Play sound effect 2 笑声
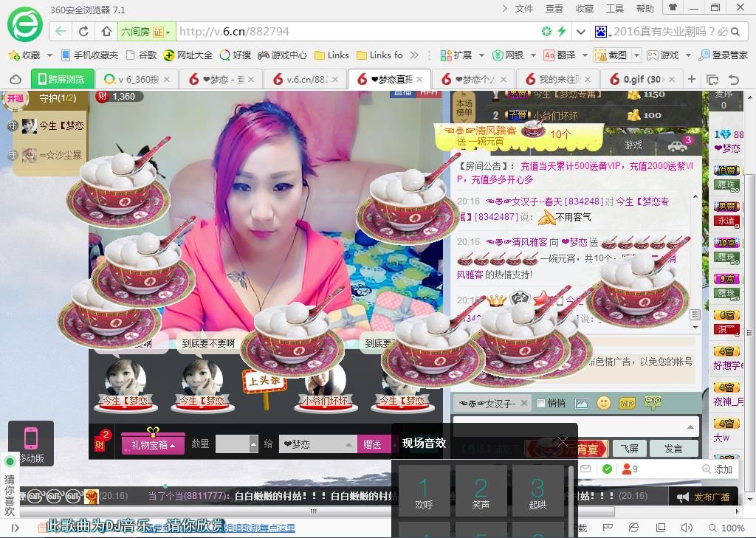Screen dimensions: 756x538 click(481, 491)
